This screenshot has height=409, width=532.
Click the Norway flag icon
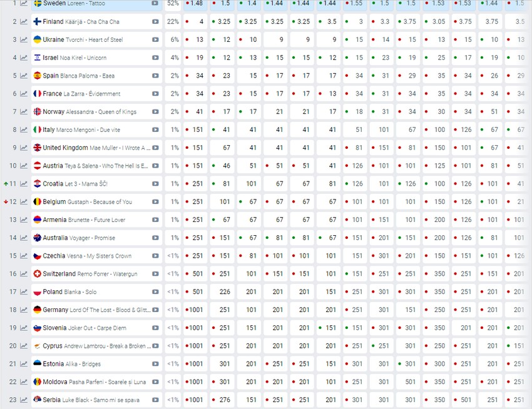point(38,111)
